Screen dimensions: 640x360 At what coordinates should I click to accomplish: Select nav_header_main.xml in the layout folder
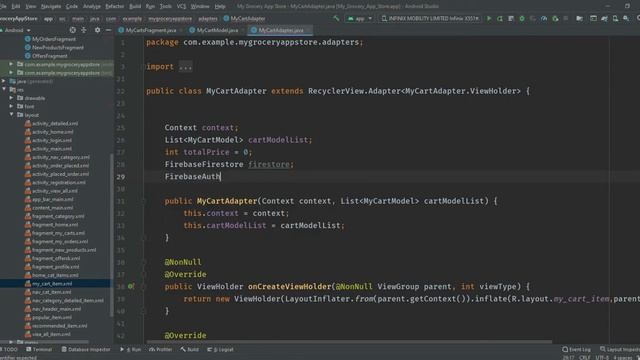click(x=56, y=309)
